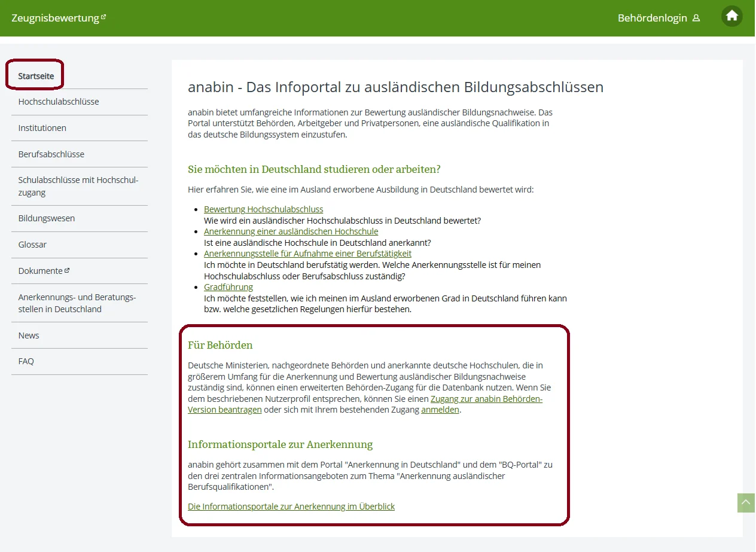Viewport: 756px width, 552px height.
Task: Click the user icon next to Behördenlogin
Action: coord(696,18)
